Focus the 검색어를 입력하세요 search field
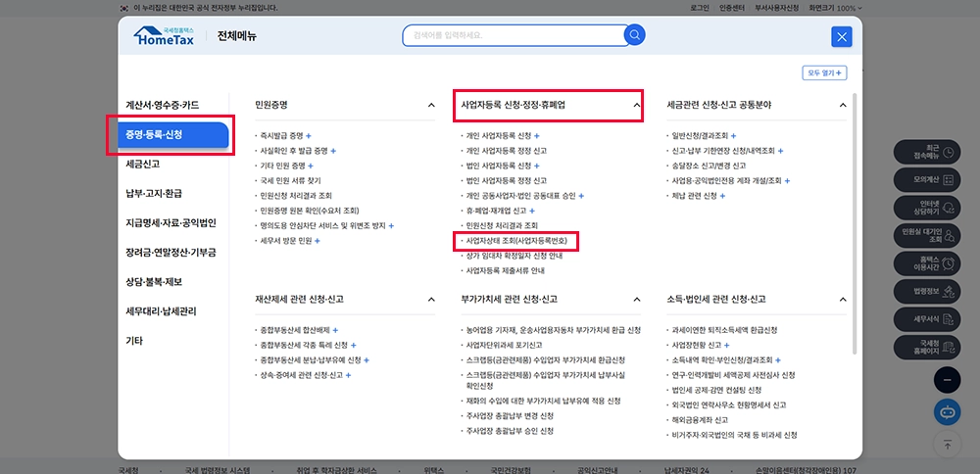The width and height of the screenshot is (980, 474). click(x=514, y=35)
